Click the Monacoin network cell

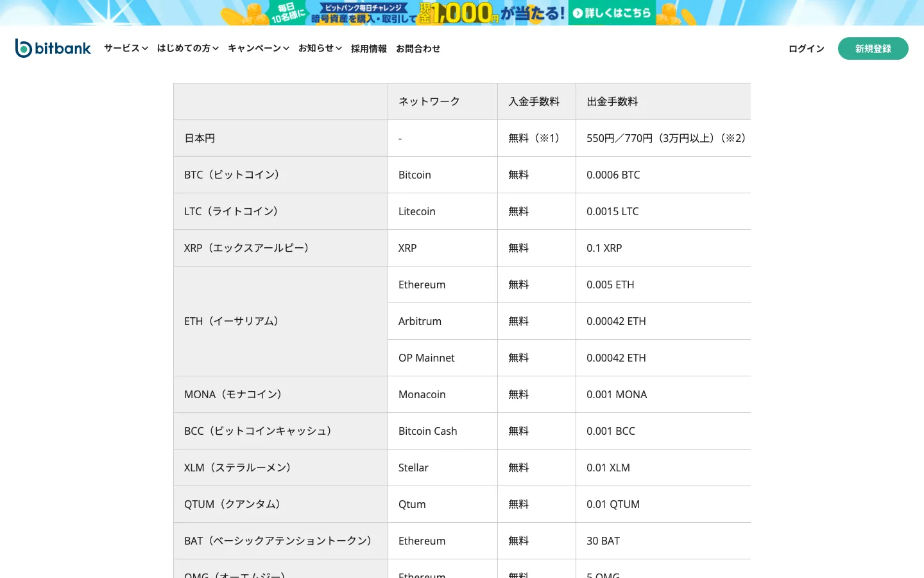[443, 394]
